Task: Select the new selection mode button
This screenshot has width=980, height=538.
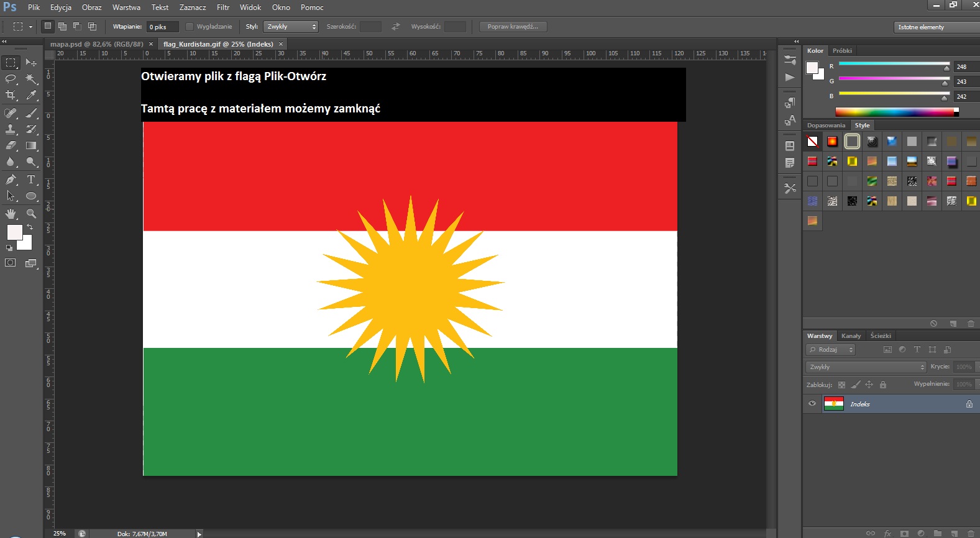Action: click(47, 26)
